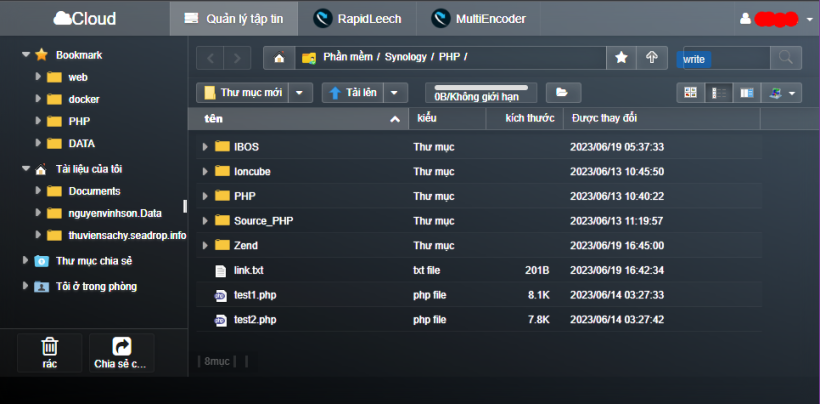Sort by Được thay đổi column header
The width and height of the screenshot is (820, 404).
[662, 119]
